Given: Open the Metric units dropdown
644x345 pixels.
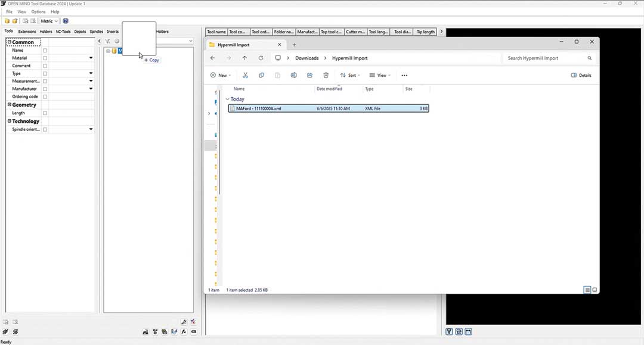Looking at the screenshot, I should click(x=50, y=21).
